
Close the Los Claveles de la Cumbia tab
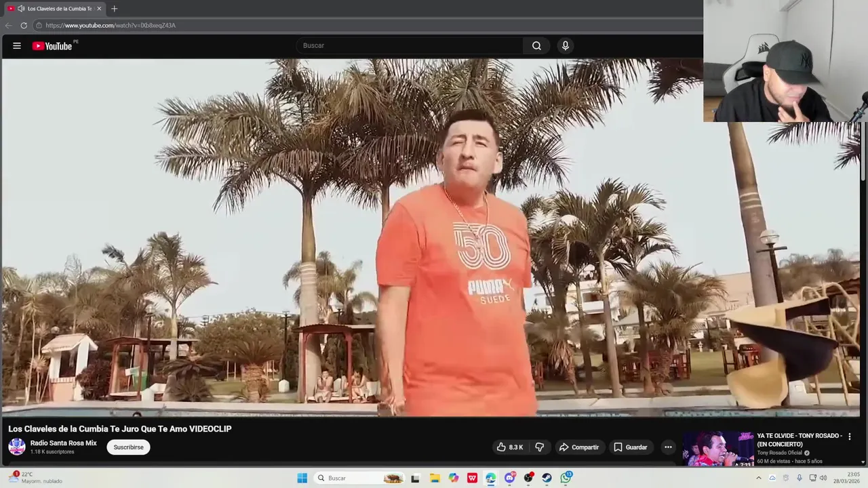pyautogui.click(x=99, y=9)
